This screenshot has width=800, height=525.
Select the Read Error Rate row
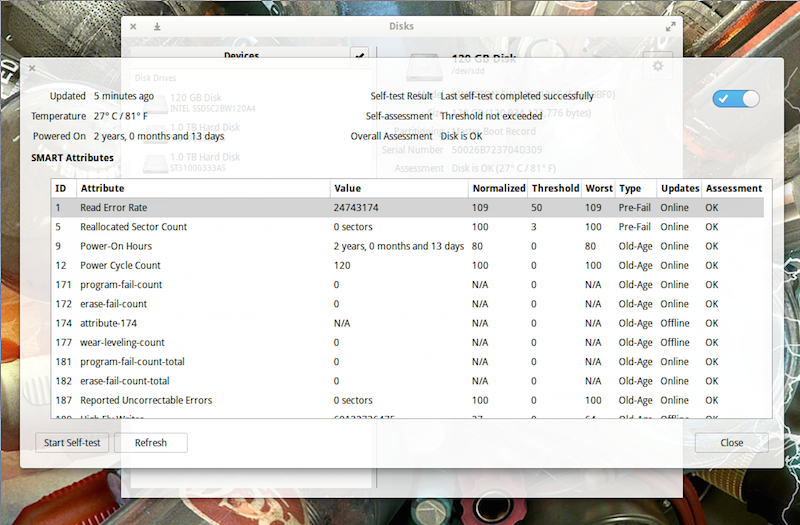408,208
